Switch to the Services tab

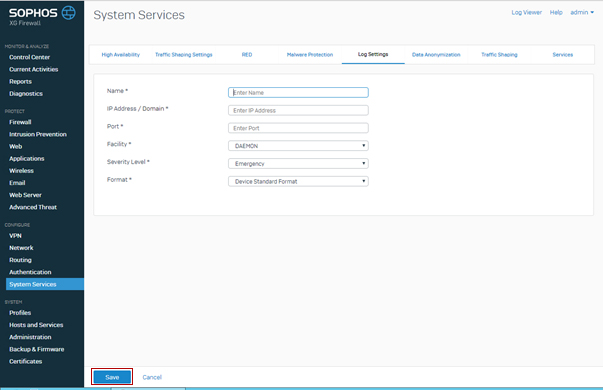tap(563, 55)
